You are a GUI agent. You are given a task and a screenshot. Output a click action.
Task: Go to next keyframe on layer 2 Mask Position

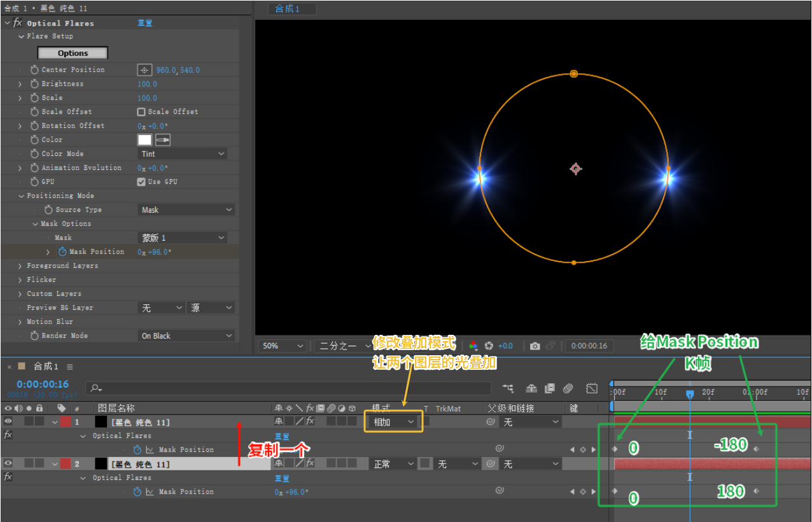coord(594,491)
